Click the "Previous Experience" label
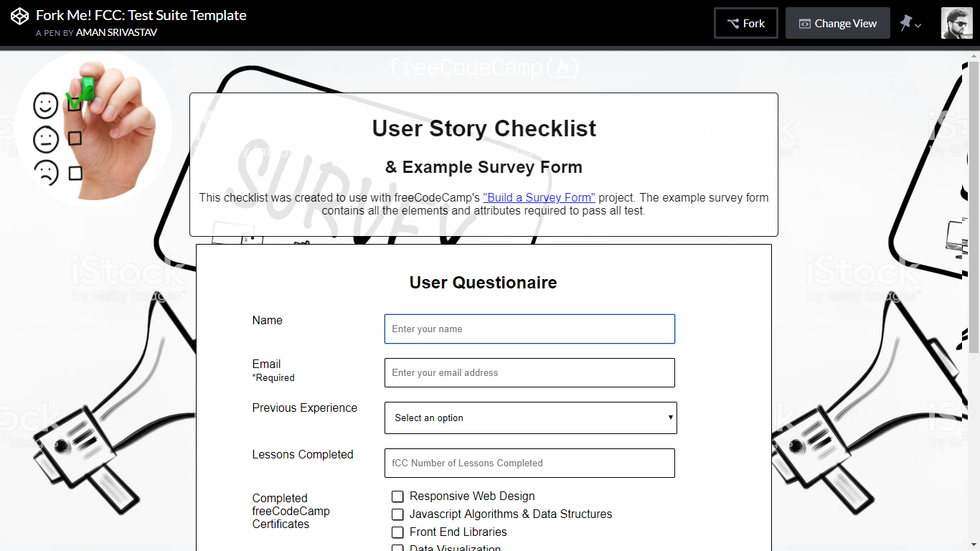Screen dimensions: 980x551 click(305, 408)
